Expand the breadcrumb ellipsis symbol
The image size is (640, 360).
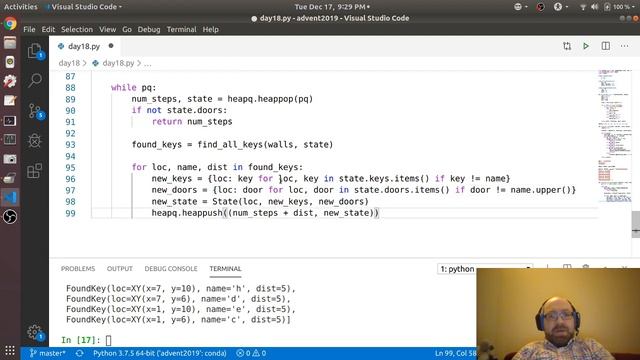[148, 63]
